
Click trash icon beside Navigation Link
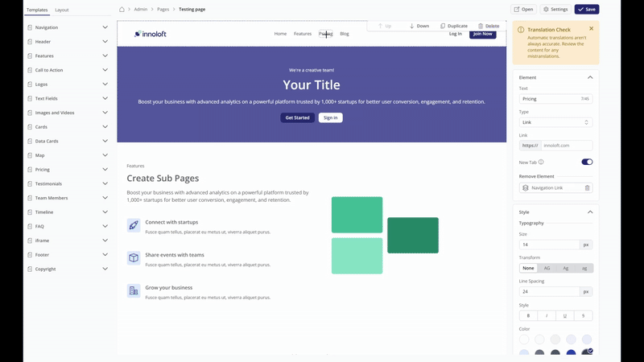(x=587, y=188)
